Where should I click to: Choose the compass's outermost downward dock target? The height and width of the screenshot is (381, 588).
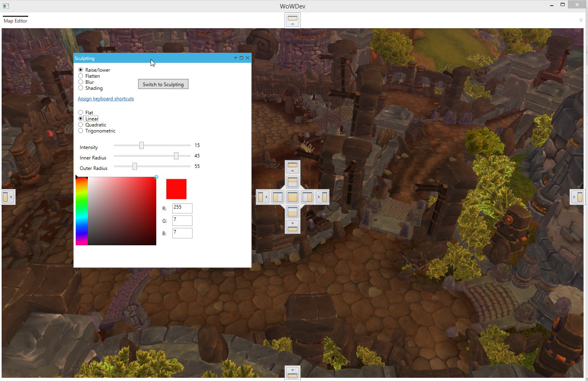(x=292, y=226)
